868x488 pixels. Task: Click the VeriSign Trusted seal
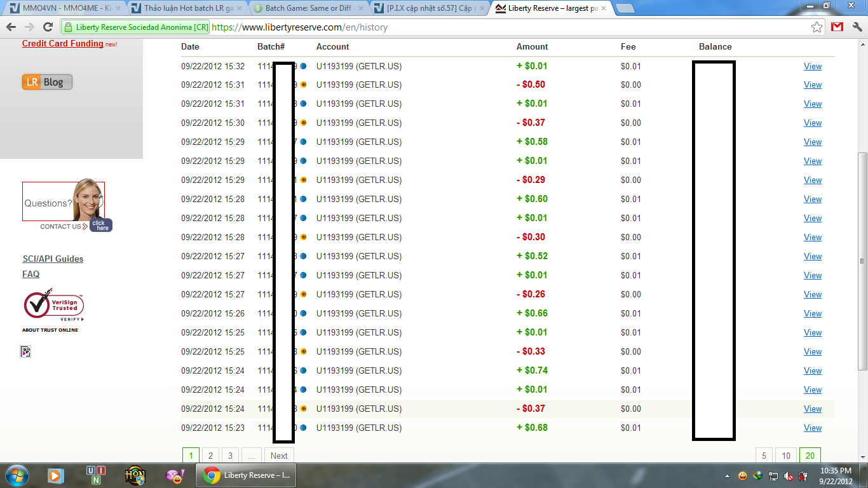[53, 306]
